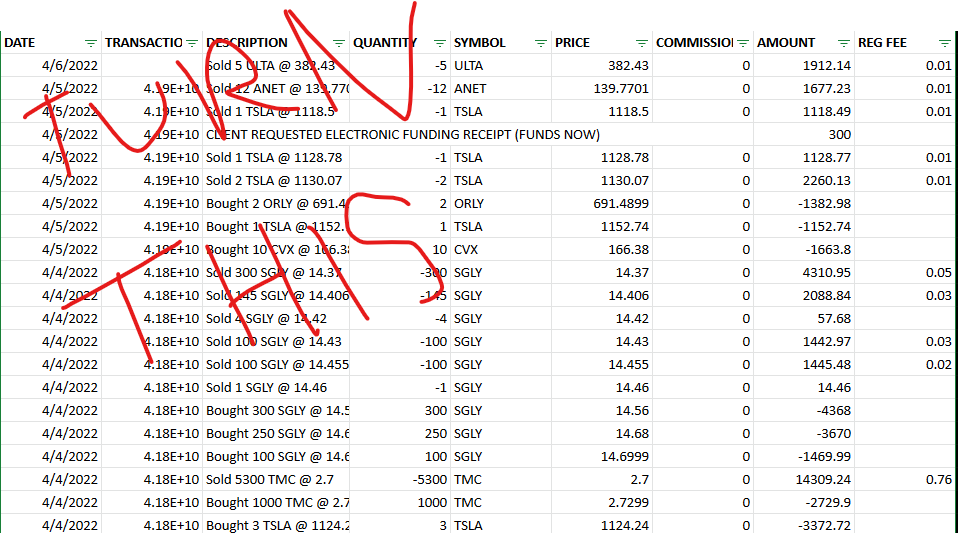958x533 pixels.
Task: Select the ORLY symbol cell
Action: (501, 204)
